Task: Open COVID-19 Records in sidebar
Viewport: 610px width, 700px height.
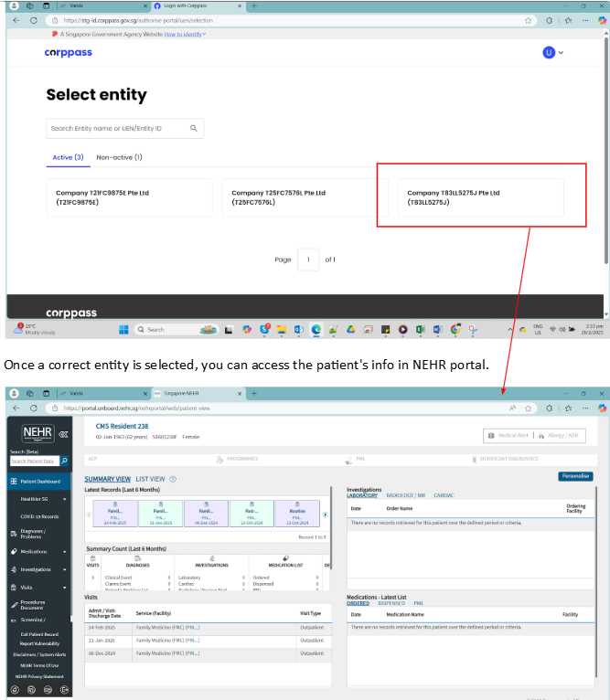Action: point(39,516)
